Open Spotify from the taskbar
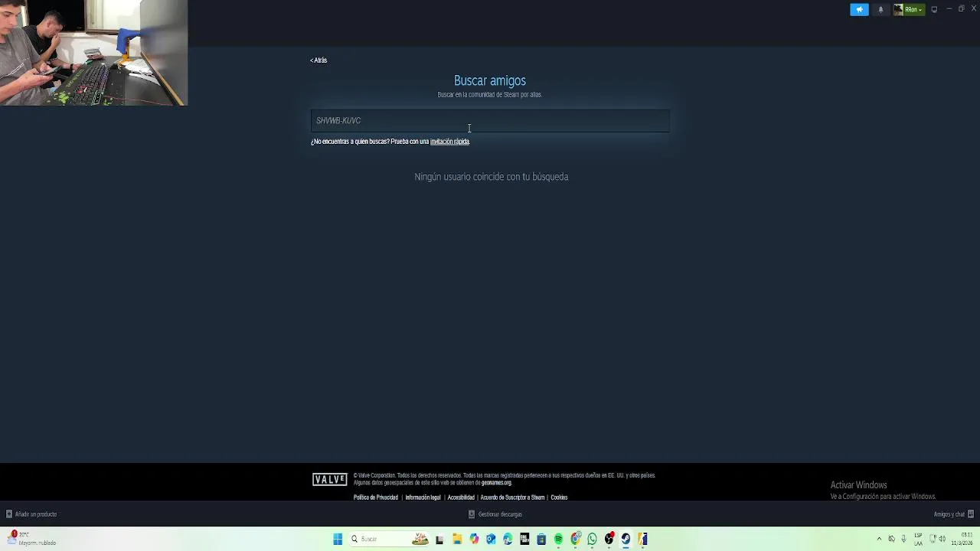Viewport: 980px width, 551px height. click(x=558, y=539)
